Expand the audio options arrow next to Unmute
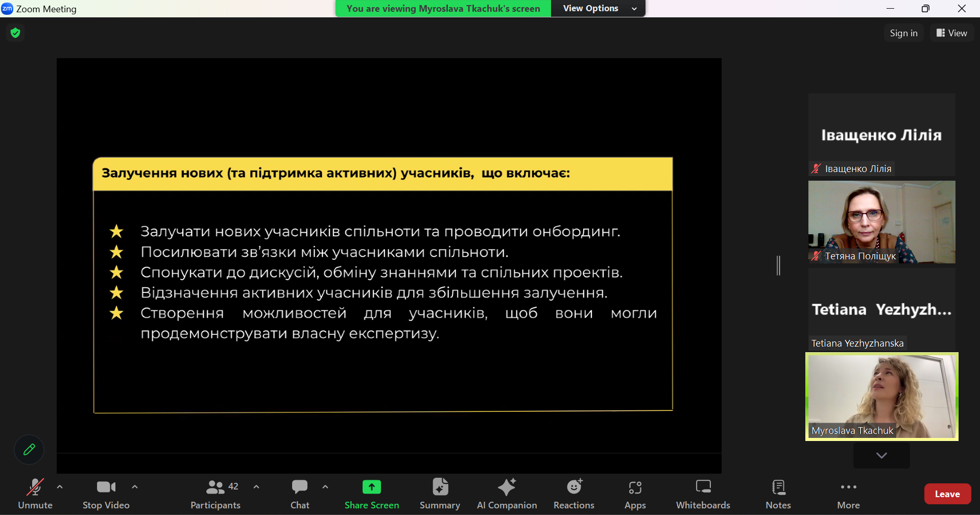This screenshot has width=980, height=515. click(60, 487)
